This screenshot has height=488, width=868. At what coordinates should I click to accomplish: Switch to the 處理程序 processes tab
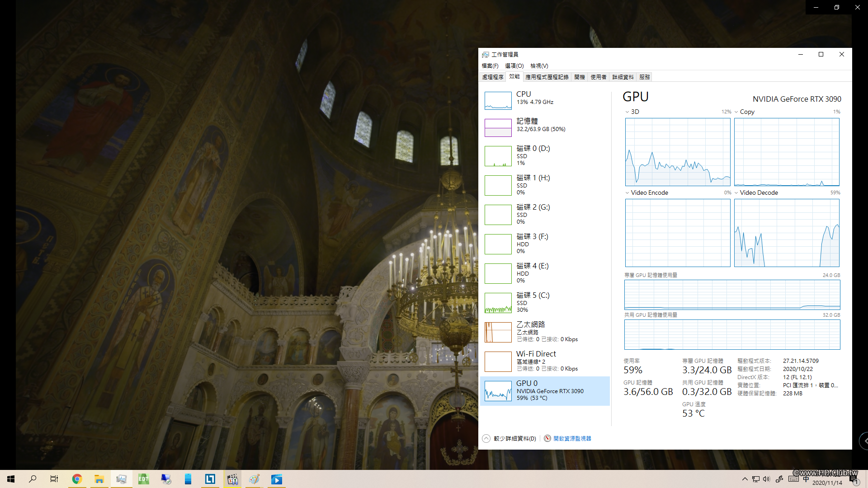(492, 77)
